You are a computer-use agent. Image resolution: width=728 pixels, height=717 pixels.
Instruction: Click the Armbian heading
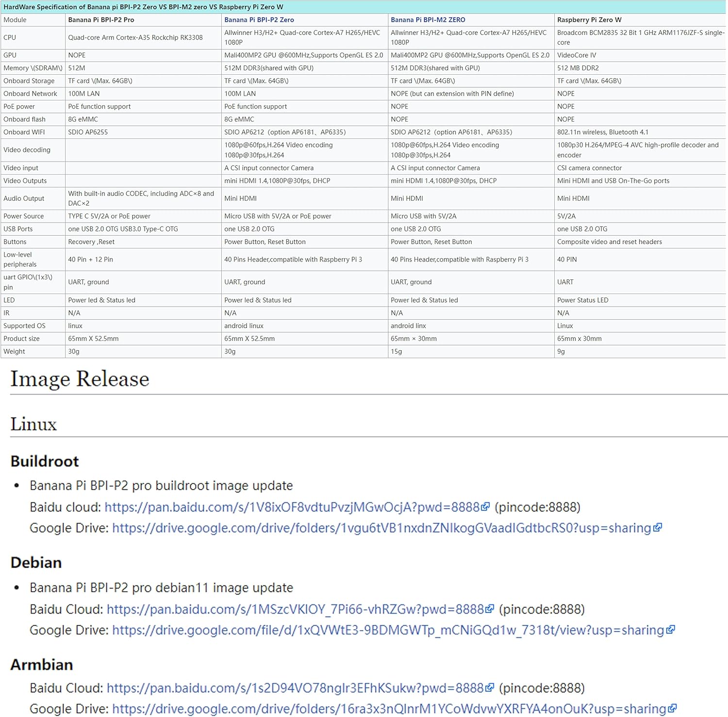coord(42,665)
